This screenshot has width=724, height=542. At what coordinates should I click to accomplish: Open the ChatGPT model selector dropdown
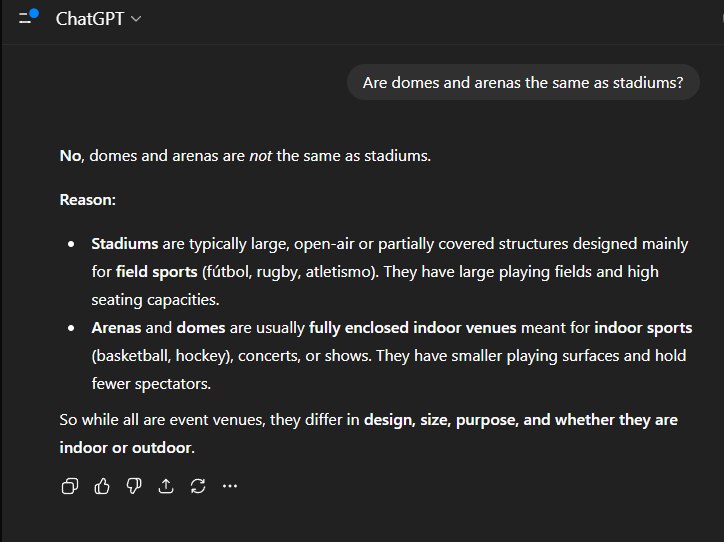tap(98, 19)
